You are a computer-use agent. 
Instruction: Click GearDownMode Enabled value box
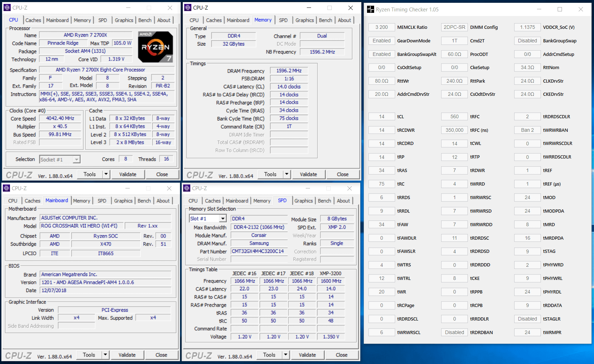pos(381,41)
